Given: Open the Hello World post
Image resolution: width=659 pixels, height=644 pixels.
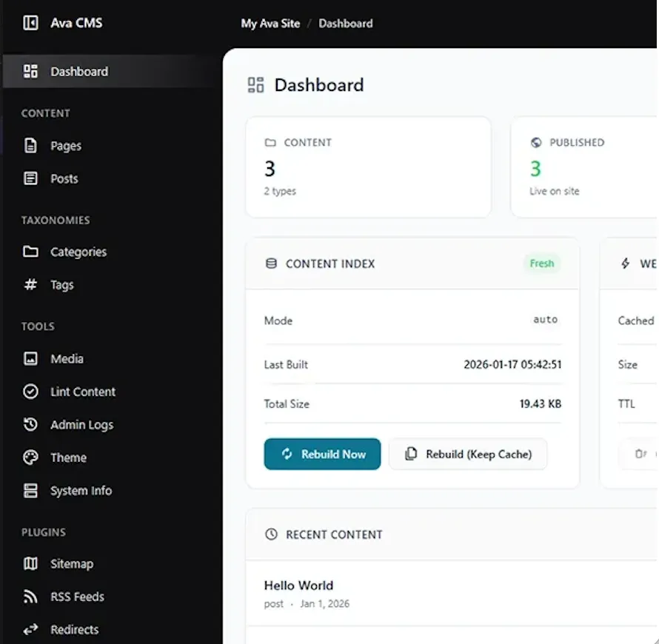Looking at the screenshot, I should [298, 586].
